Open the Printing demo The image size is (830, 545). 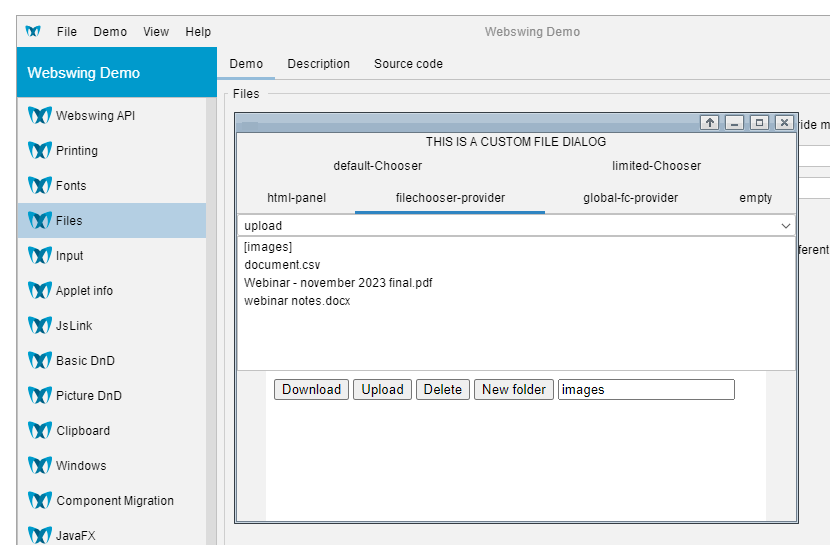coord(112,150)
